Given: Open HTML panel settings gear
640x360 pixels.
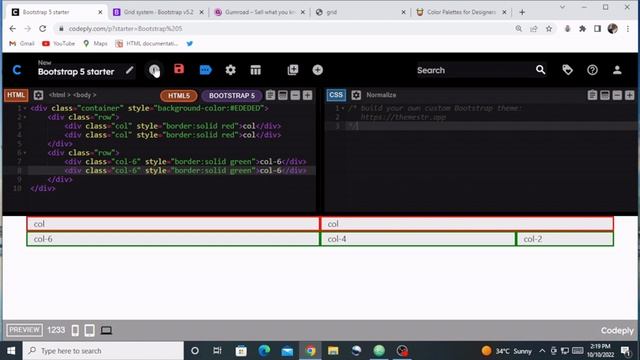Looking at the screenshot, I should (38, 95).
